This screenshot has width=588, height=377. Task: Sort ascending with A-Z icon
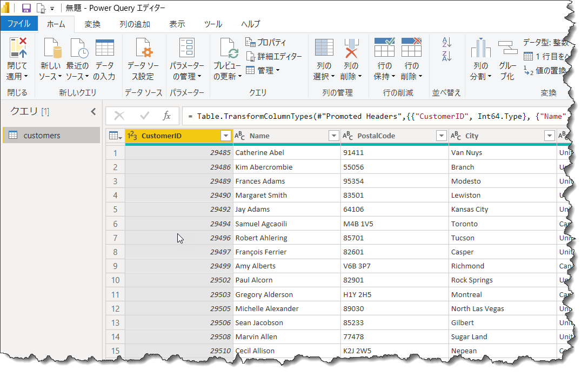coord(446,42)
